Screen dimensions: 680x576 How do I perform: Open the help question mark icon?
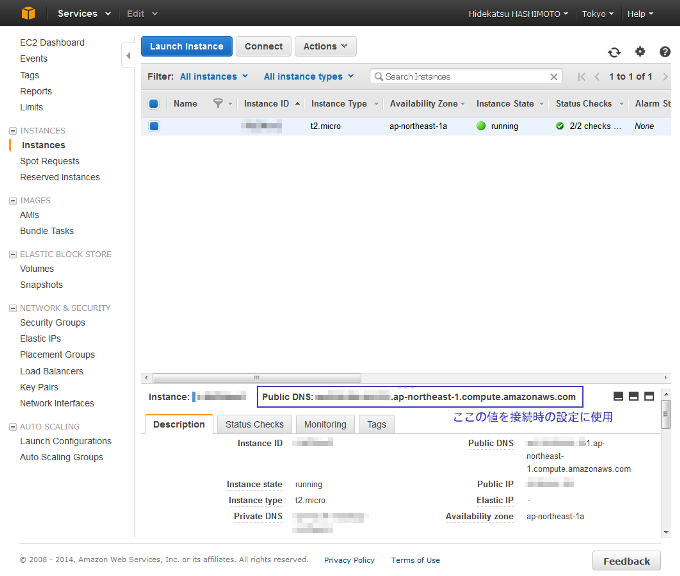click(665, 52)
